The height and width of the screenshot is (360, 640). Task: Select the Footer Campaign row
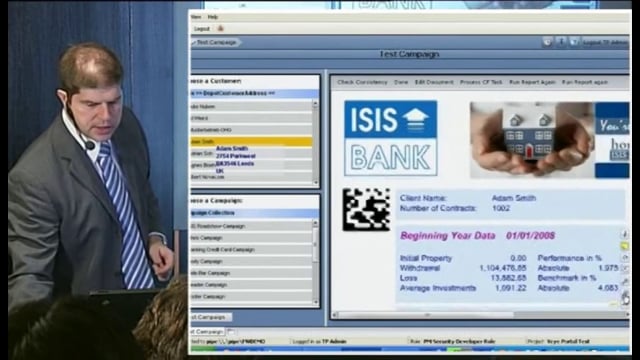click(251, 297)
